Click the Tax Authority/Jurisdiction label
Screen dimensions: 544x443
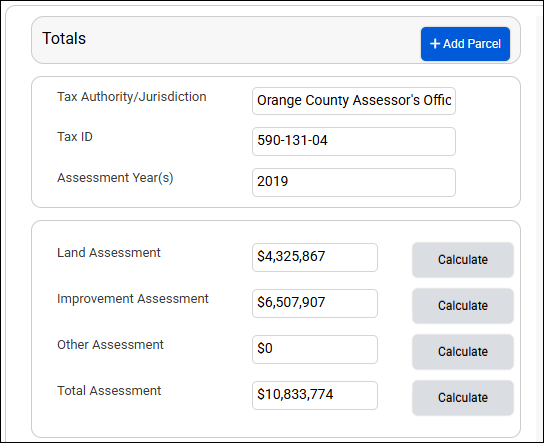point(131,97)
